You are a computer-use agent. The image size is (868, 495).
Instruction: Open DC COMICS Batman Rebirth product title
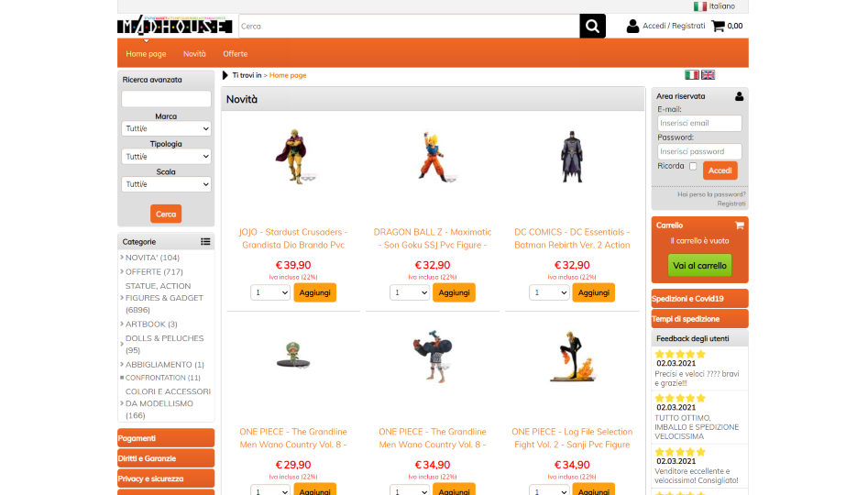coord(572,238)
